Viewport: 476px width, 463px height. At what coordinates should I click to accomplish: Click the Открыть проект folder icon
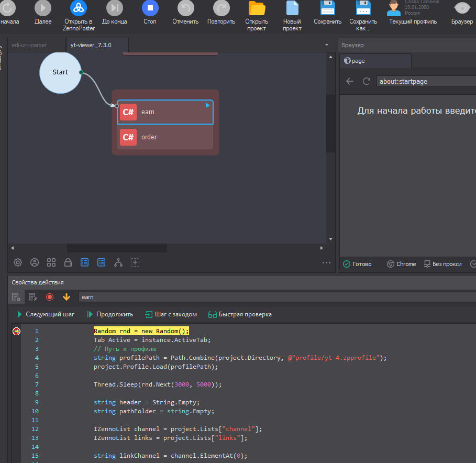(x=257, y=8)
